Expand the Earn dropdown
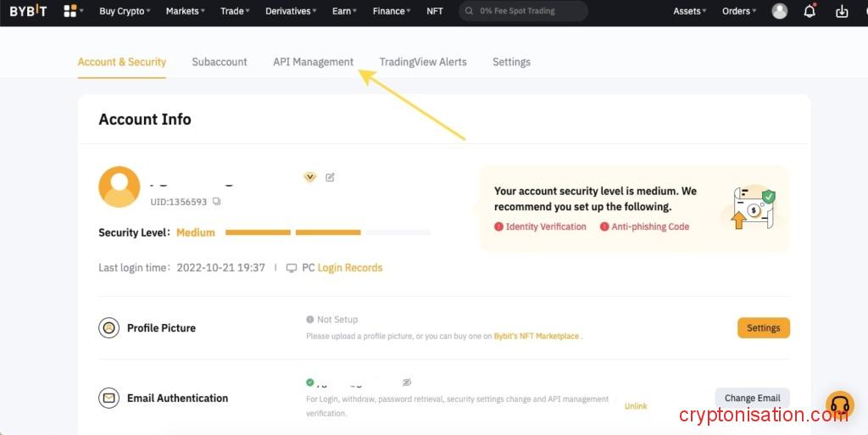 point(344,11)
